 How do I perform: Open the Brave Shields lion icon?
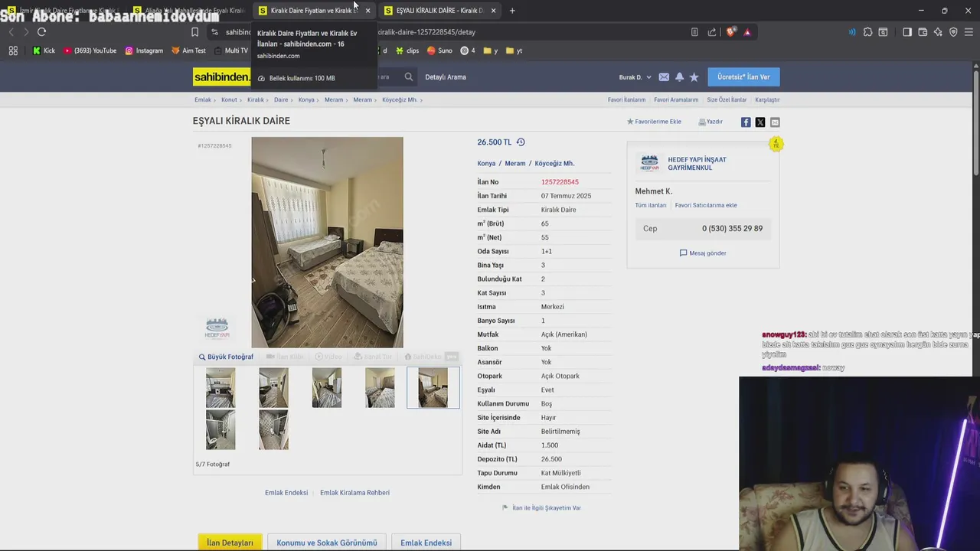tap(731, 32)
